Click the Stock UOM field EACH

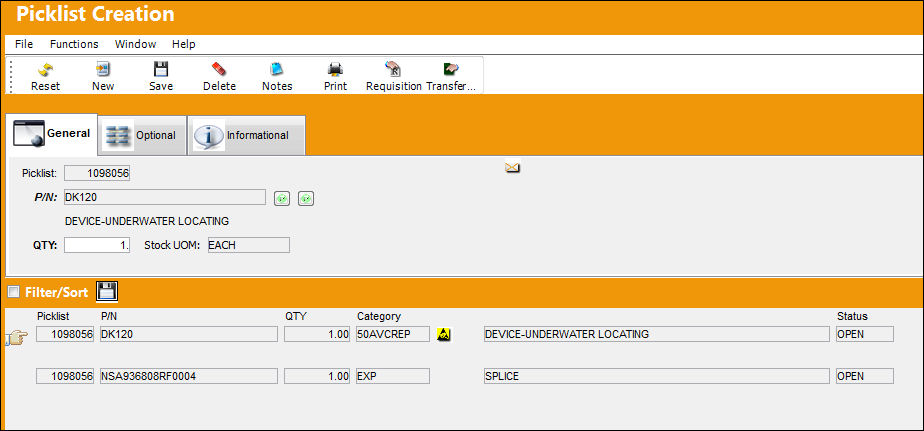click(x=249, y=245)
